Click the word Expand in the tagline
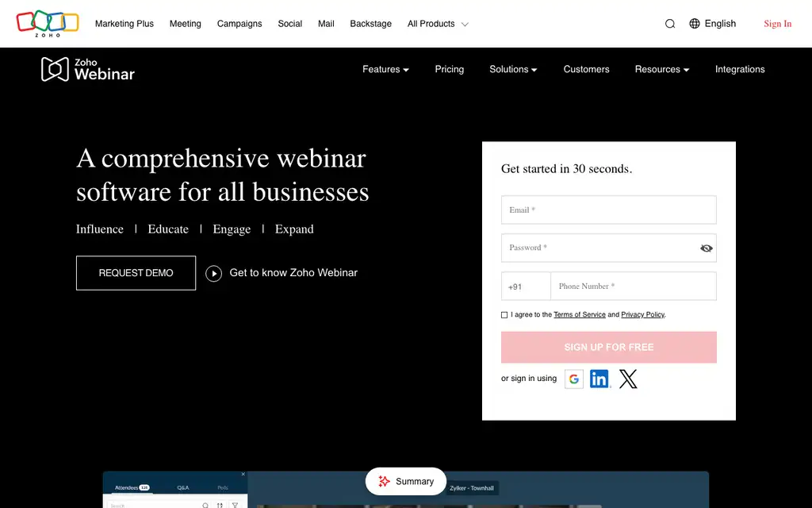This screenshot has height=508, width=812. 294,229
